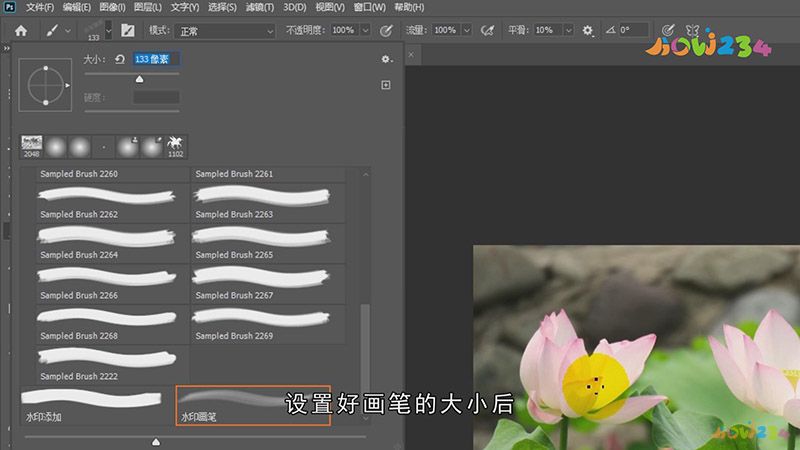Screen dimensions: 800x450
Task: Click the brush angle icon
Action: pos(610,30)
